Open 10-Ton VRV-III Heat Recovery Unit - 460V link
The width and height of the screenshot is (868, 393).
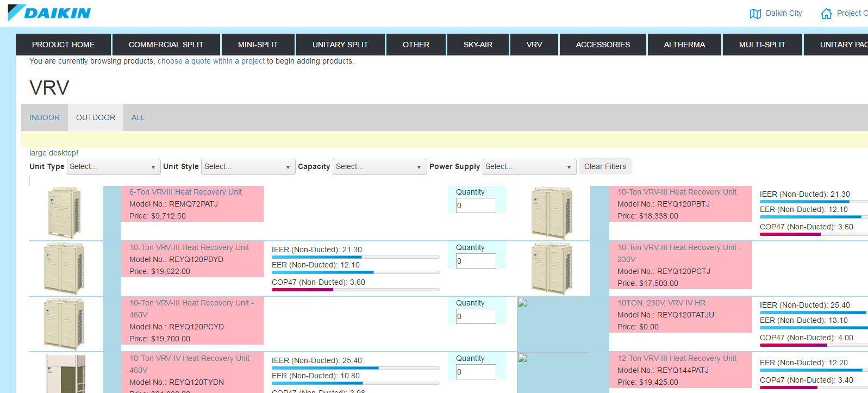[191, 309]
